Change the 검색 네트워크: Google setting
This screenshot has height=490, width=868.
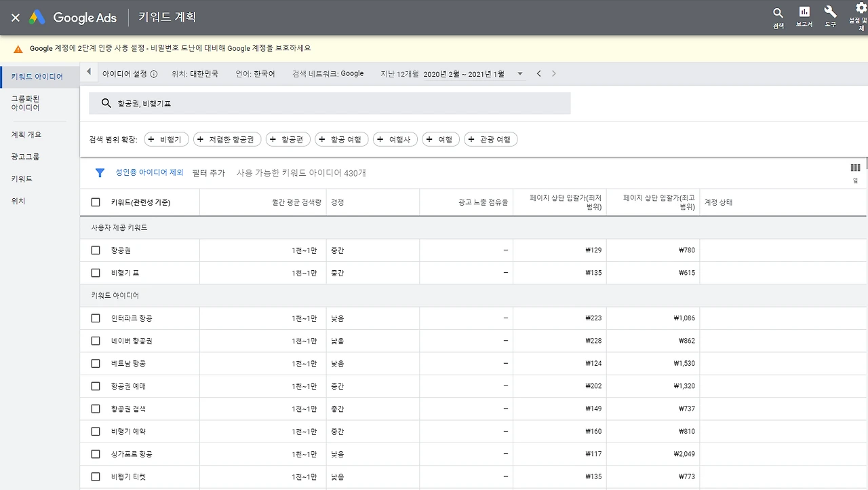click(x=328, y=73)
